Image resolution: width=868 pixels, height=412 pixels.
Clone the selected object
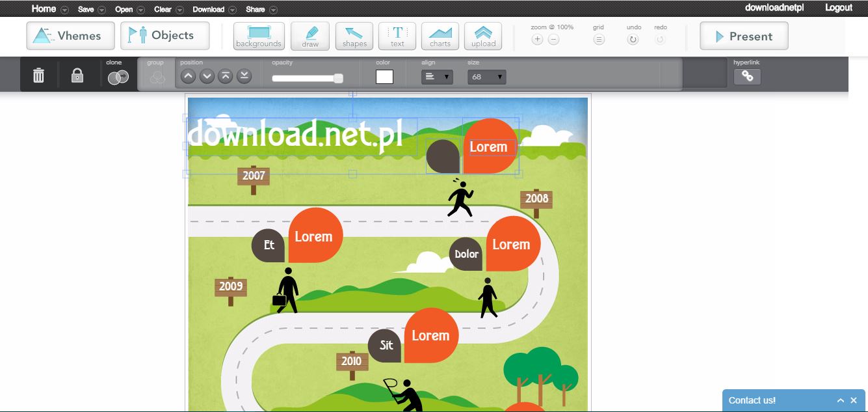click(x=118, y=77)
